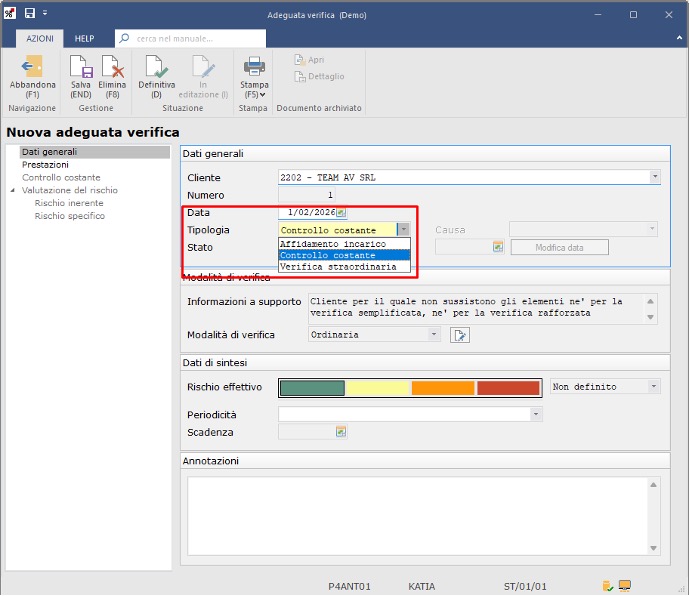Choose Verifica straordinaria option

338,266
